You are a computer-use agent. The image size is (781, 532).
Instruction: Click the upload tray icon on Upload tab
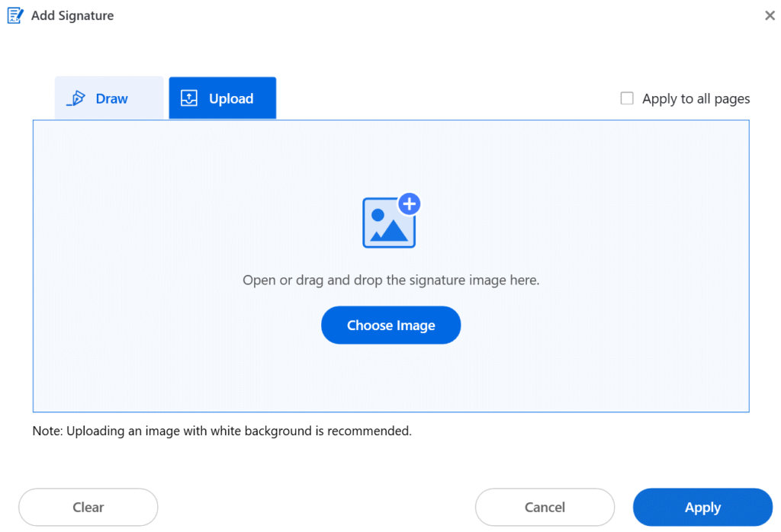coord(188,98)
